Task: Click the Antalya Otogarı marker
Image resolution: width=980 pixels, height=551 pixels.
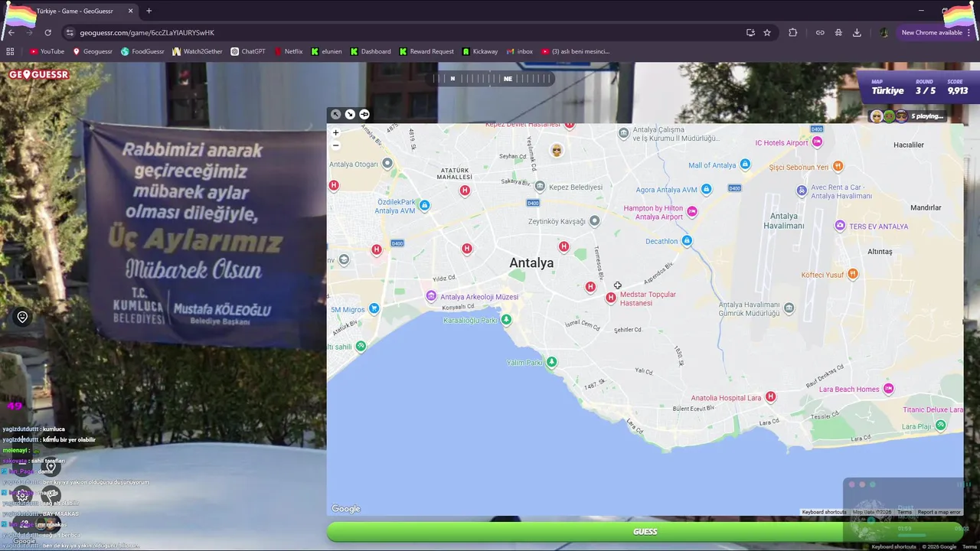Action: click(x=387, y=163)
